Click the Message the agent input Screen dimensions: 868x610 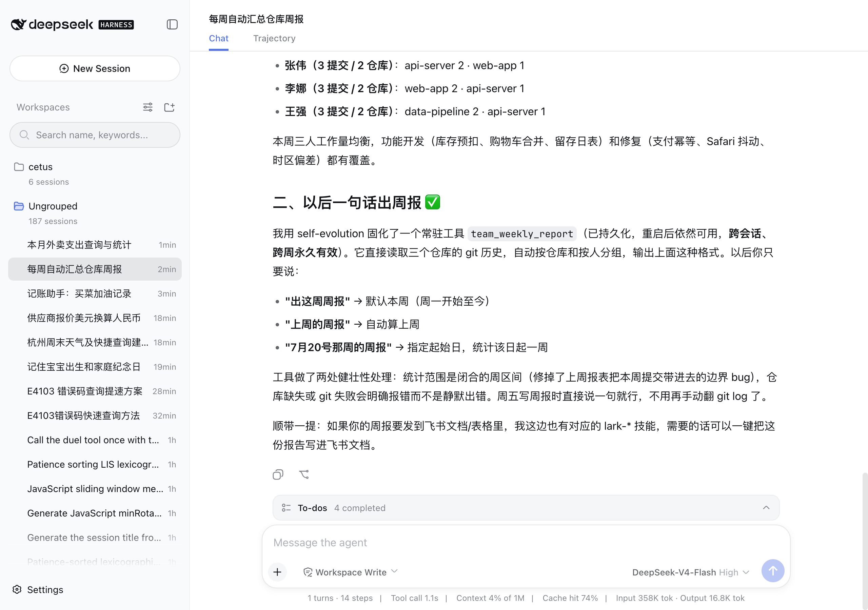pyautogui.click(x=526, y=542)
